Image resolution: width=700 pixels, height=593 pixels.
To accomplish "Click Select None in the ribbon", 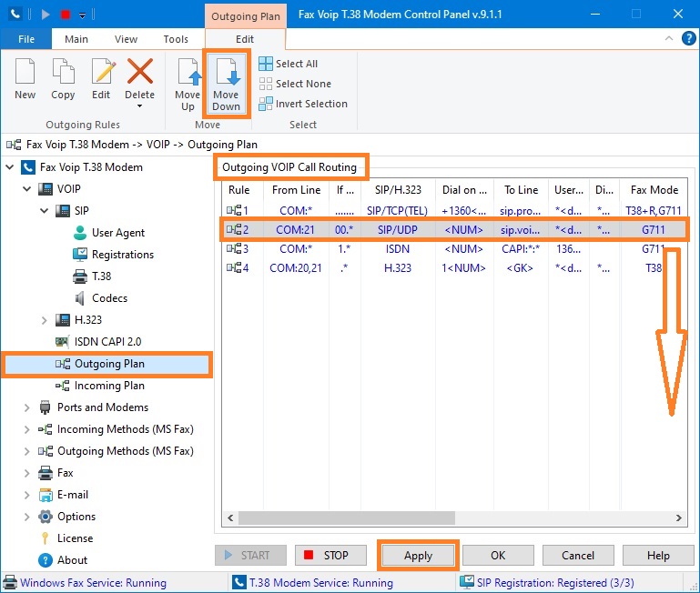I will pyautogui.click(x=295, y=84).
